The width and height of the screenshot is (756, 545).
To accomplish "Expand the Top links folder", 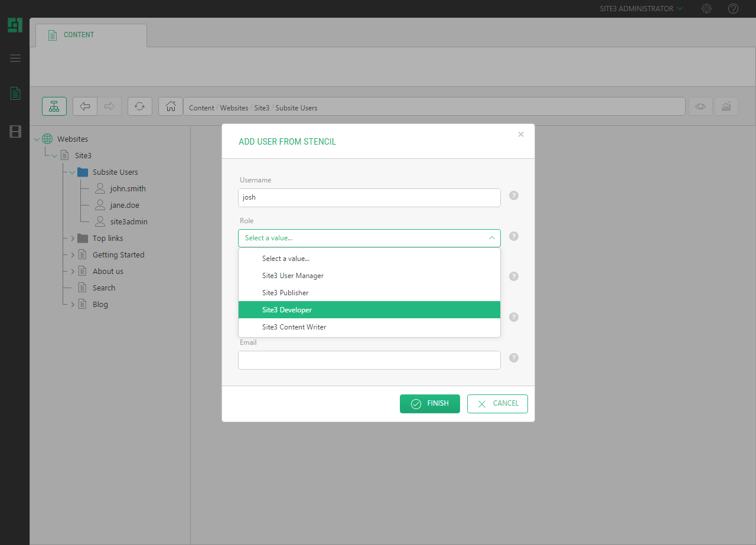I will point(73,239).
